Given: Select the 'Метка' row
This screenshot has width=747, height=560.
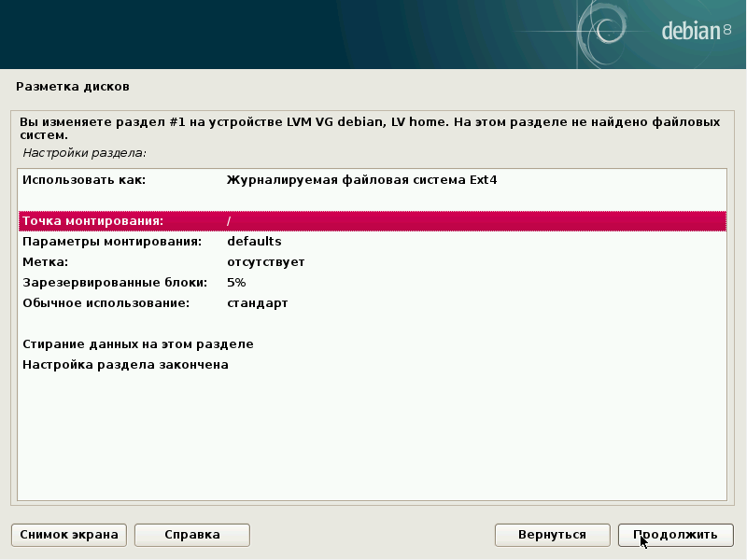Looking at the screenshot, I should [x=46, y=262].
